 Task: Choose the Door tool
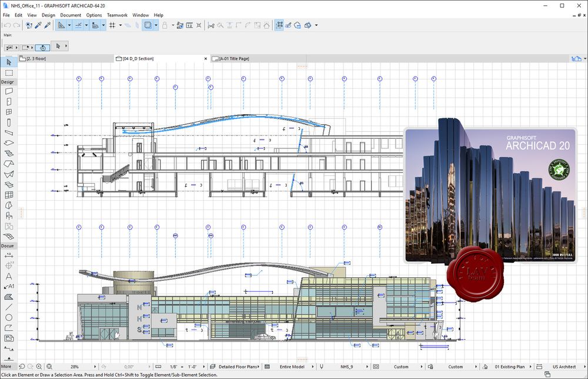point(9,101)
